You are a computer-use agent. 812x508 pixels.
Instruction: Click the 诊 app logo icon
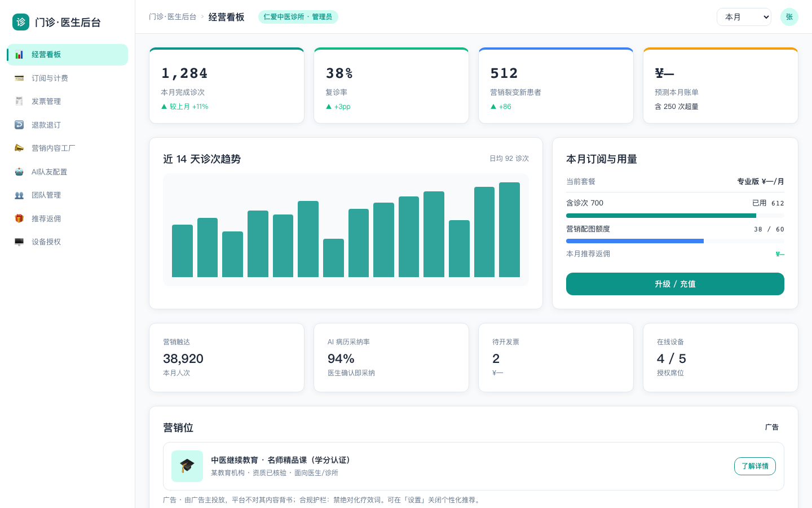click(x=21, y=22)
